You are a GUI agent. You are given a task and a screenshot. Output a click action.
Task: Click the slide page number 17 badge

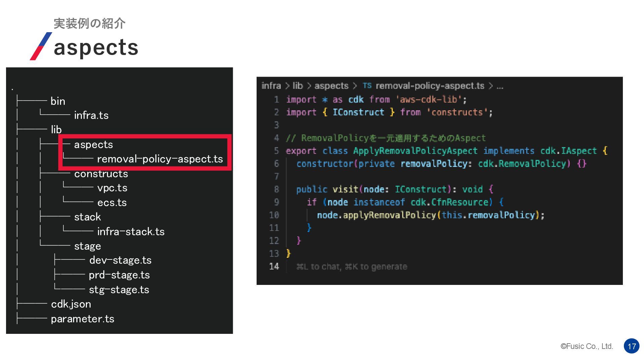pyautogui.click(x=632, y=346)
